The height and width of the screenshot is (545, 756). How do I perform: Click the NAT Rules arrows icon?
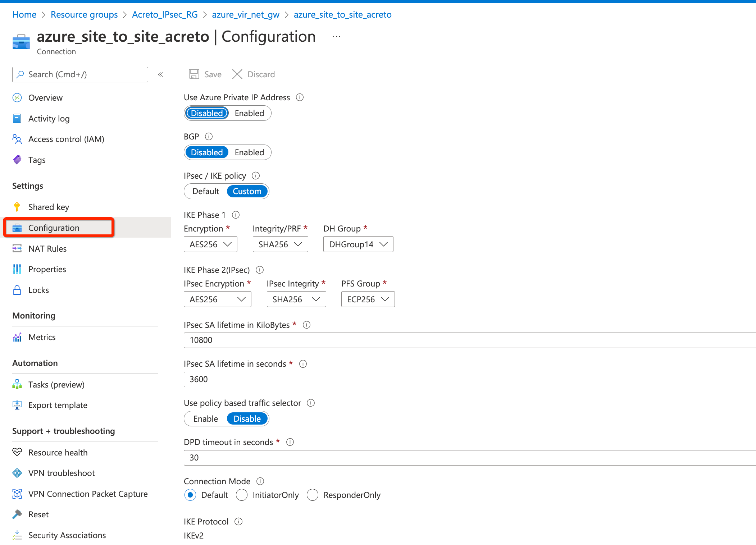pos(17,249)
